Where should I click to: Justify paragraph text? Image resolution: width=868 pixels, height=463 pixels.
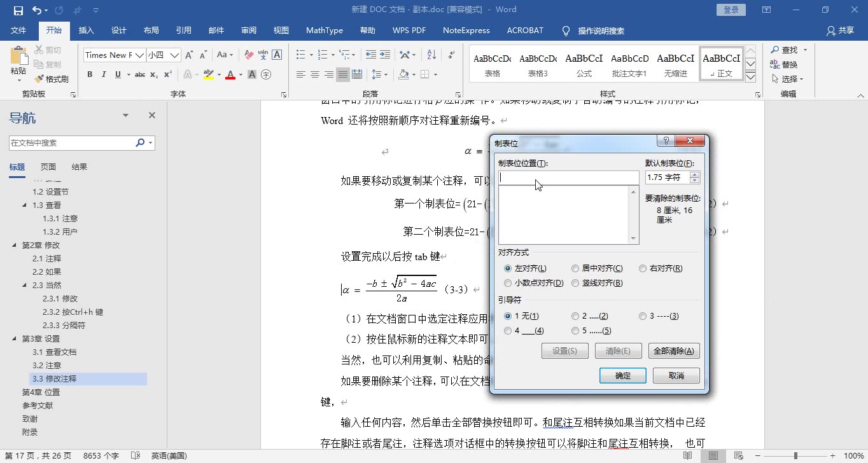pyautogui.click(x=343, y=74)
